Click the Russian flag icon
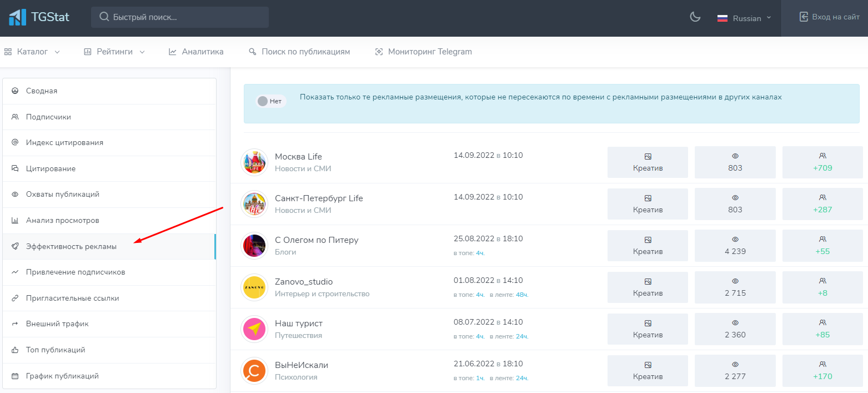The image size is (868, 393). click(722, 18)
